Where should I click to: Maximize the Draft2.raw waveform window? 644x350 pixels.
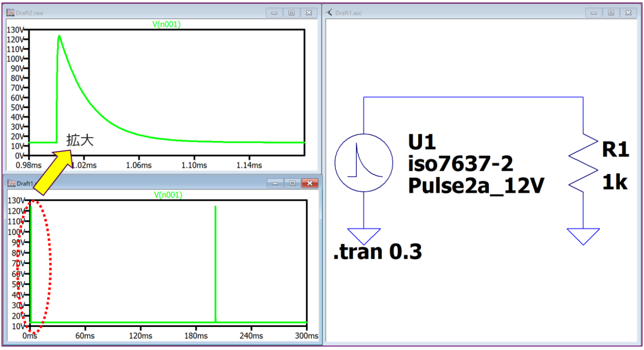tap(291, 13)
